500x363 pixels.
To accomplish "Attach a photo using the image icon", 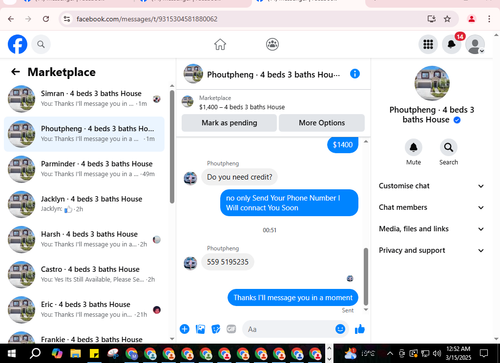I will click(x=200, y=329).
